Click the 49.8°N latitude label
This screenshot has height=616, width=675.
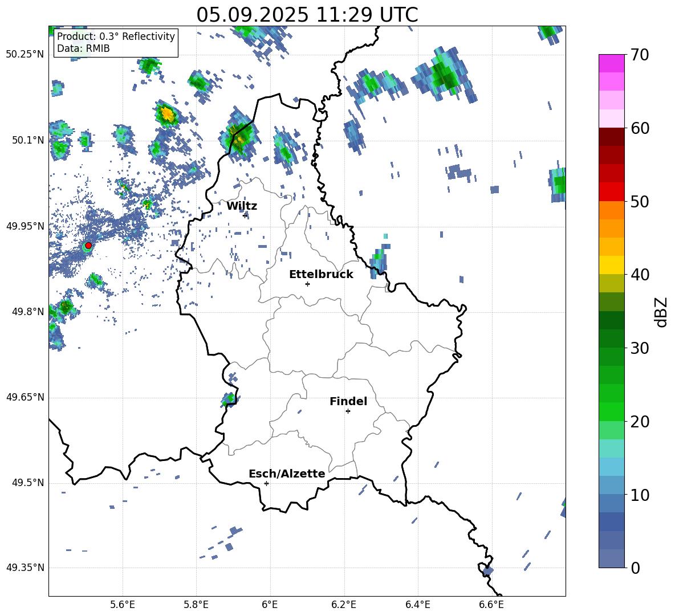tap(28, 312)
